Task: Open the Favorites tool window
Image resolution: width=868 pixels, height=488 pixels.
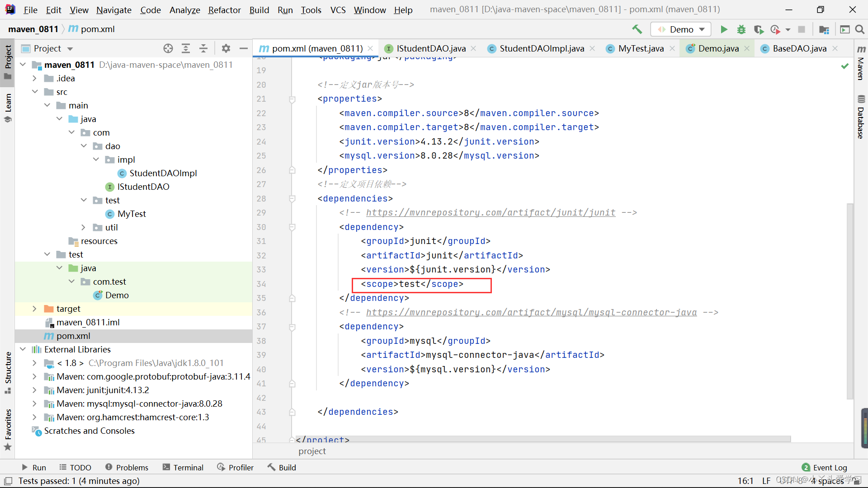Action: [x=8, y=430]
